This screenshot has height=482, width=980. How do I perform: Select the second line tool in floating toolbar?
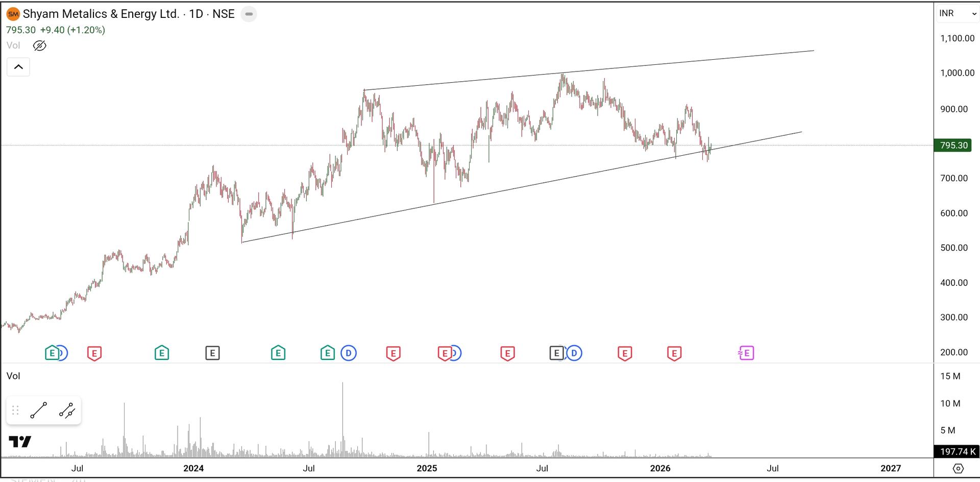tap(67, 411)
